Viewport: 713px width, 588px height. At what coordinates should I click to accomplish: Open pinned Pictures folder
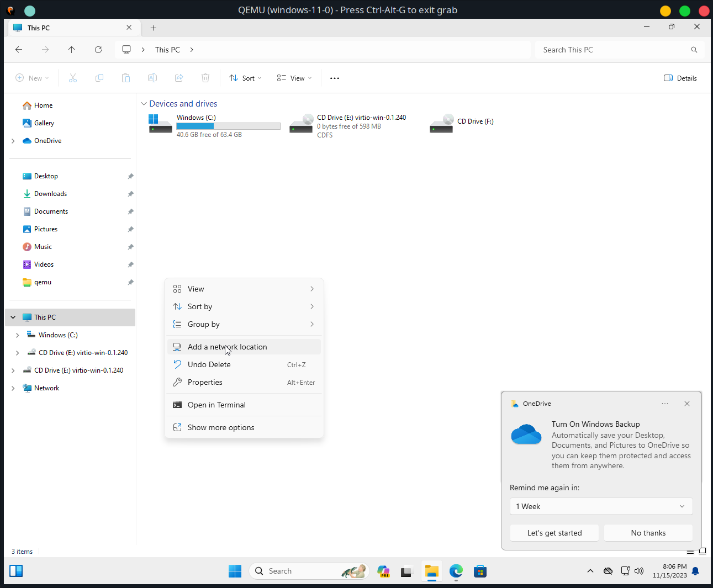(70, 229)
